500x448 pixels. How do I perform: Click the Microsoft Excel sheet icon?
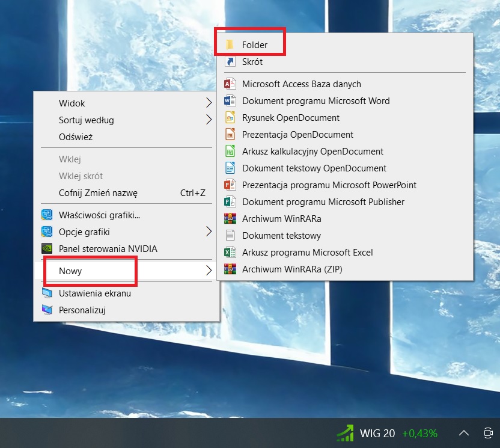(230, 253)
